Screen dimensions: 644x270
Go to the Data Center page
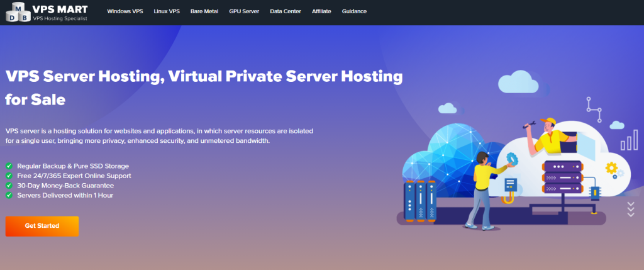pos(286,11)
